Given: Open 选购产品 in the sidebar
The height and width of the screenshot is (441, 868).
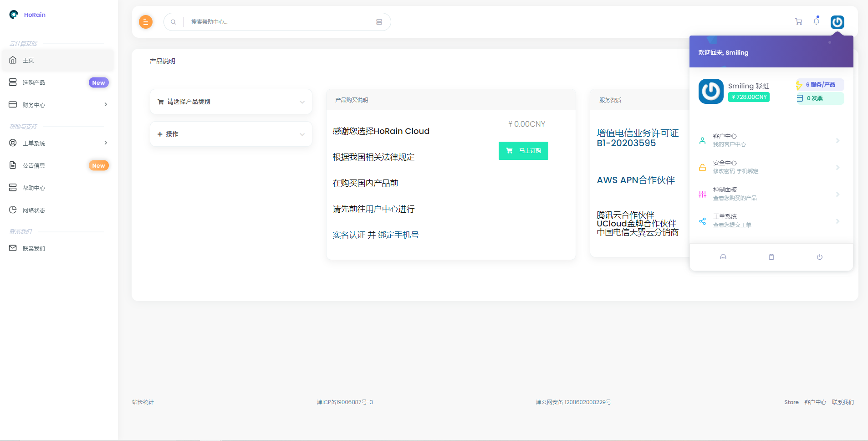Looking at the screenshot, I should [34, 82].
